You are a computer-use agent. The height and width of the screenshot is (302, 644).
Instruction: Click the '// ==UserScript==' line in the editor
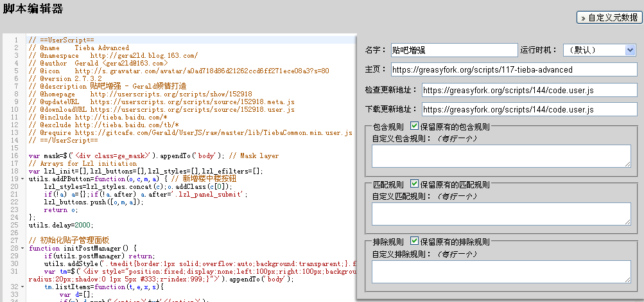point(62,40)
